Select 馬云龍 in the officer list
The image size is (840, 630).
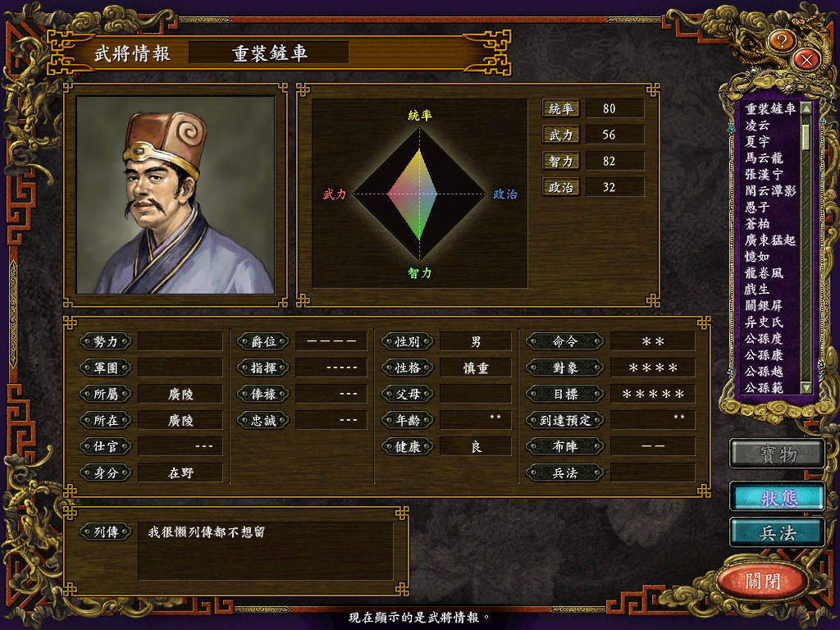764,158
